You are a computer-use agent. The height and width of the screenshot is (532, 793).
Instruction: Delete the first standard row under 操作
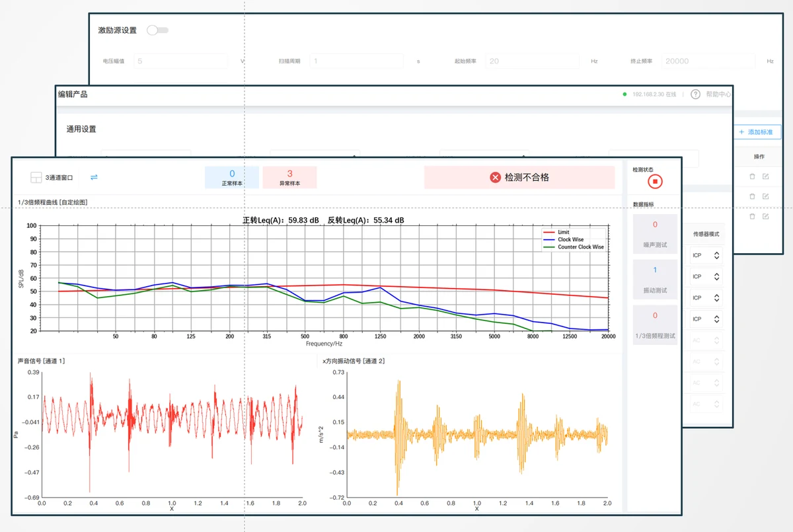click(752, 176)
